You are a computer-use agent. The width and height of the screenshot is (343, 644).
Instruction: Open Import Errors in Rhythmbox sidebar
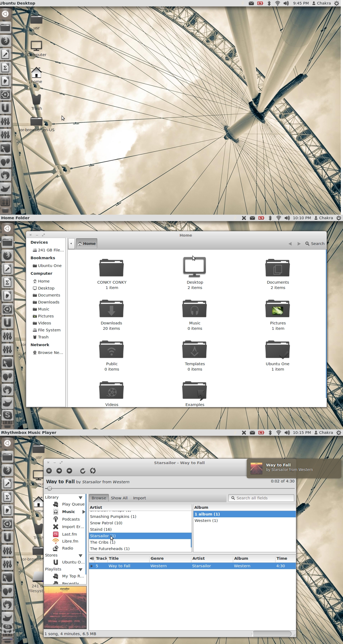coord(69,527)
